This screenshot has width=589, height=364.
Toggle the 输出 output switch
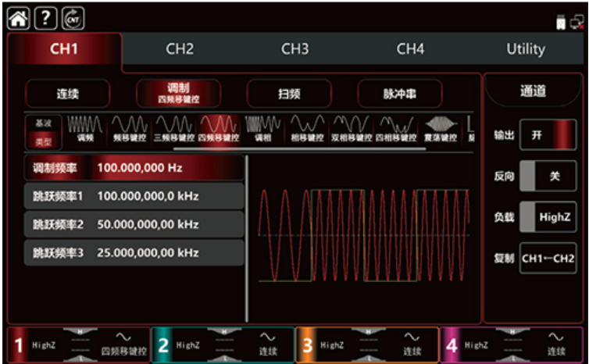[x=548, y=134]
